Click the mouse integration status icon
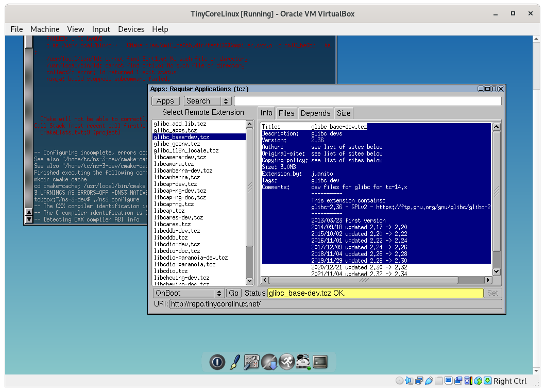The image size is (545, 392). pos(478,381)
